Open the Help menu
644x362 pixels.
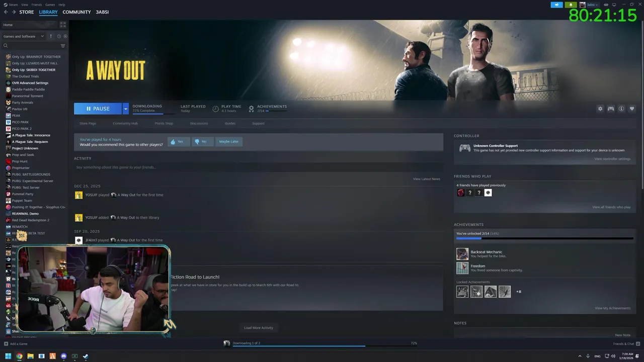[x=62, y=5]
